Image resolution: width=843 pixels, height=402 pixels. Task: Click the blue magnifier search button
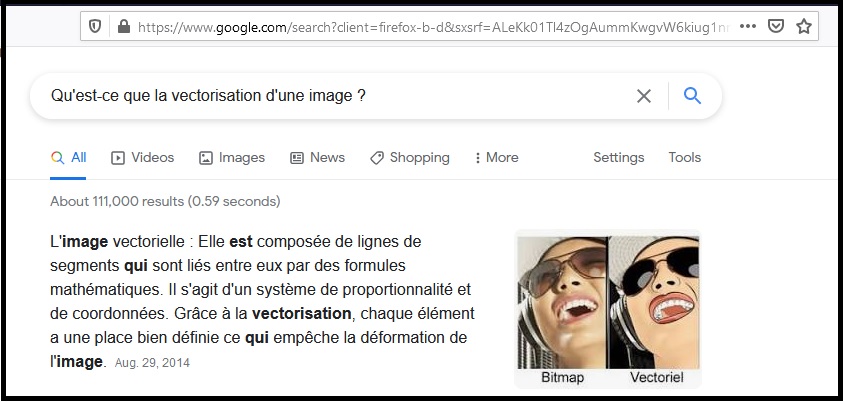(692, 96)
